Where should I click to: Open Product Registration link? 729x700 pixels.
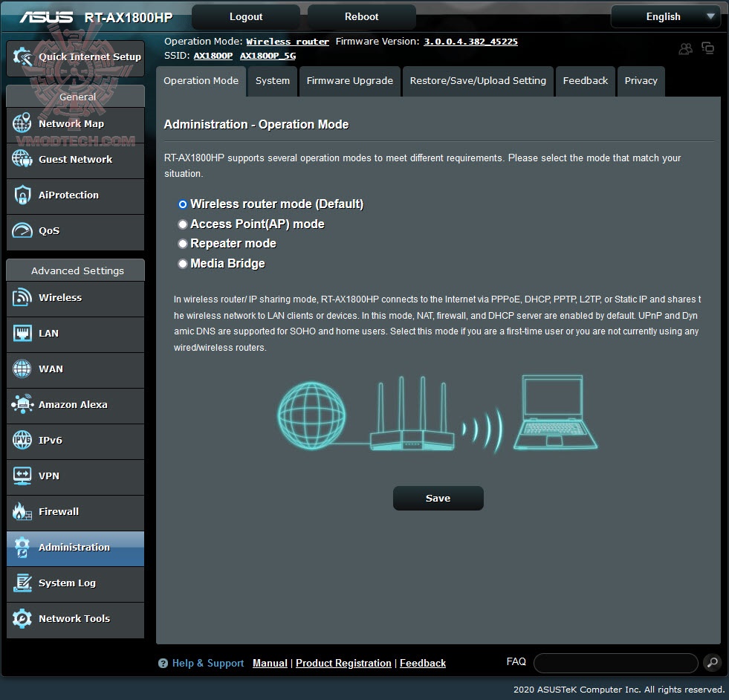[x=343, y=664]
